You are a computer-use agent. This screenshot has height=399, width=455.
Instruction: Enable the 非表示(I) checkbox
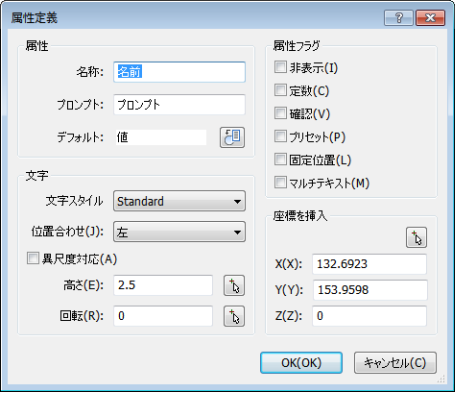coord(280,67)
